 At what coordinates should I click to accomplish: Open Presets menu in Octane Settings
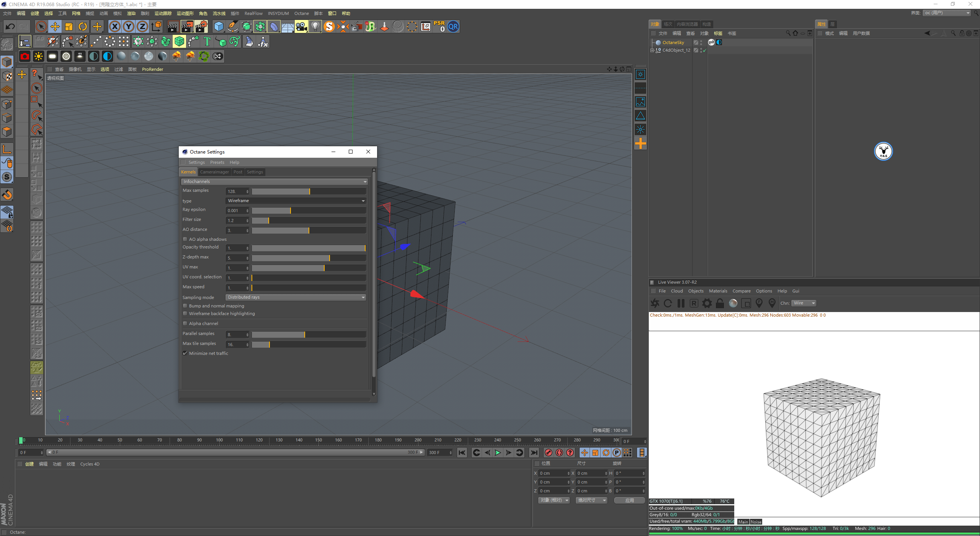[217, 162]
